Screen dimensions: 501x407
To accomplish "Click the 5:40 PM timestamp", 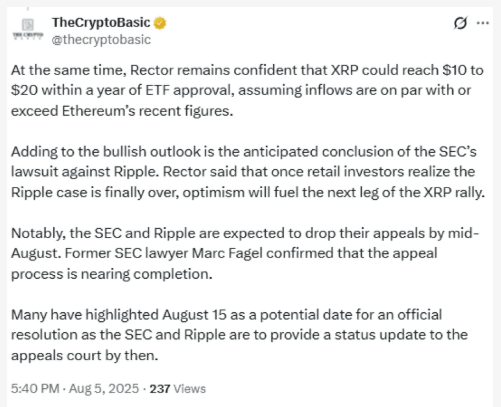I will (x=35, y=389).
